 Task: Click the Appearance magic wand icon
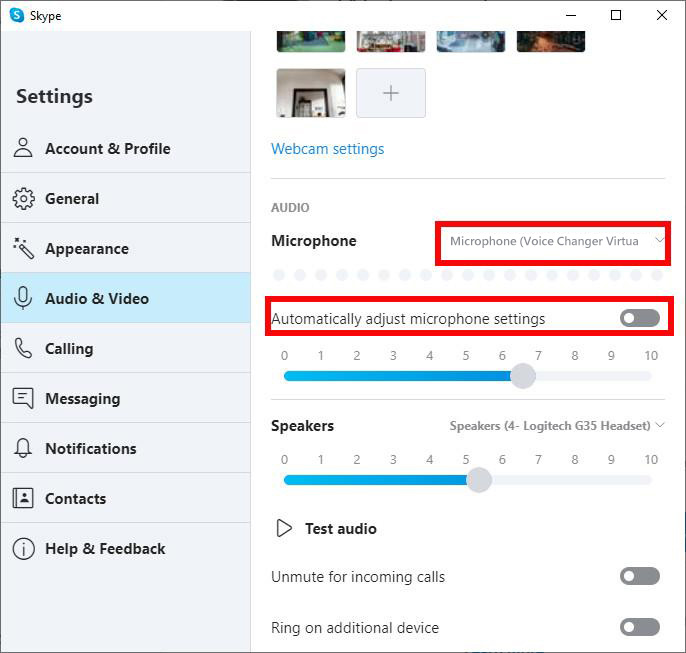(23, 248)
